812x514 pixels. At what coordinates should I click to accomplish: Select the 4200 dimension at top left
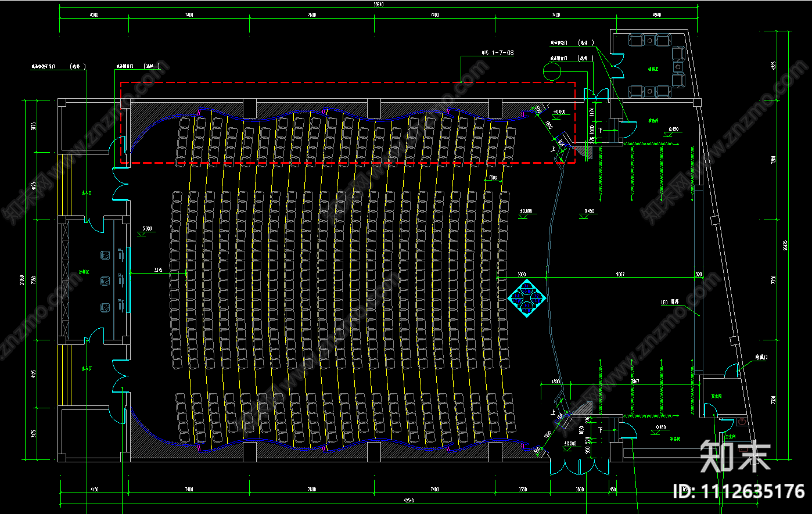coord(93,15)
